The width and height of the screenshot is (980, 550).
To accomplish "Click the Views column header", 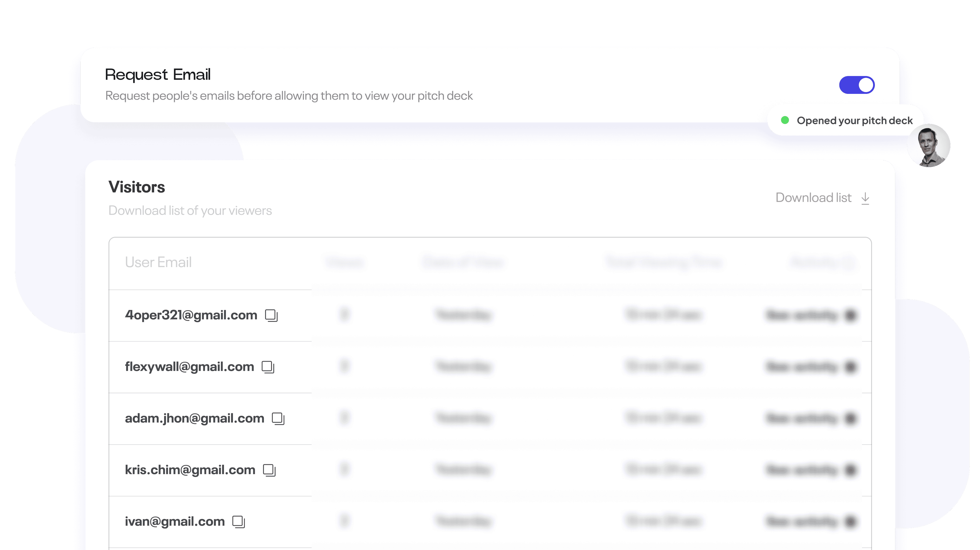I will point(345,262).
